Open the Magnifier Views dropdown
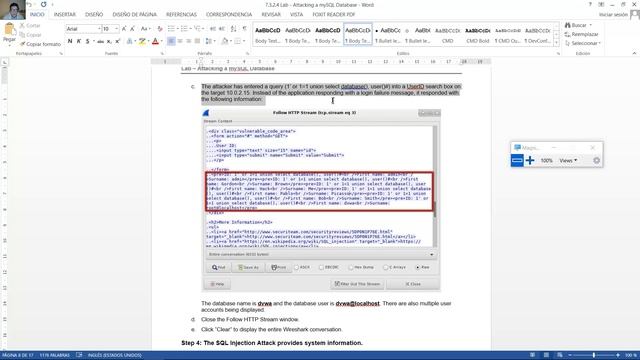This screenshot has height=360, width=640. (568, 160)
